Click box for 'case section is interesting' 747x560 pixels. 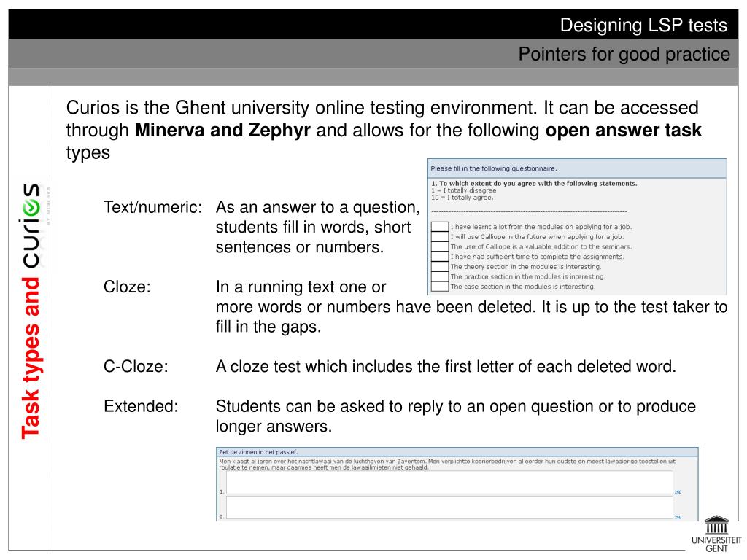[x=440, y=287]
